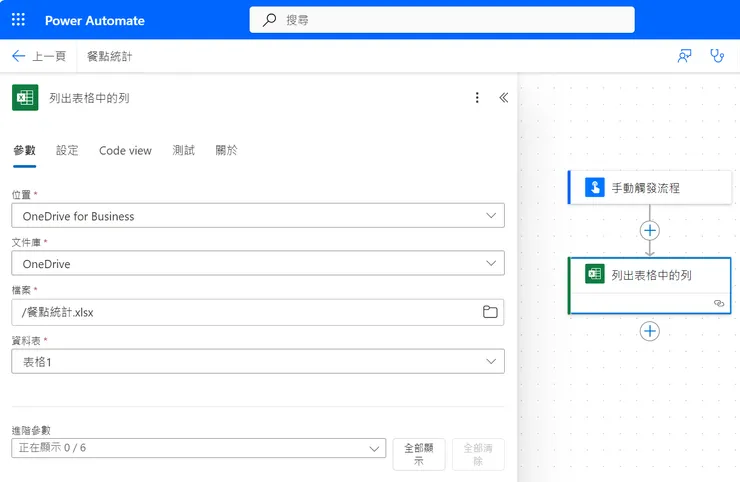
Task: Switch to the 設定 tab
Action: coord(67,151)
